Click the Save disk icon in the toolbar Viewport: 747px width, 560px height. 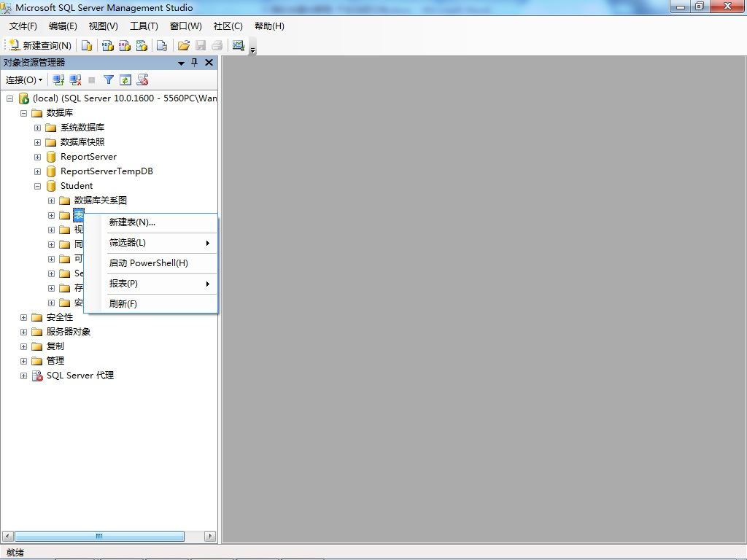(201, 45)
